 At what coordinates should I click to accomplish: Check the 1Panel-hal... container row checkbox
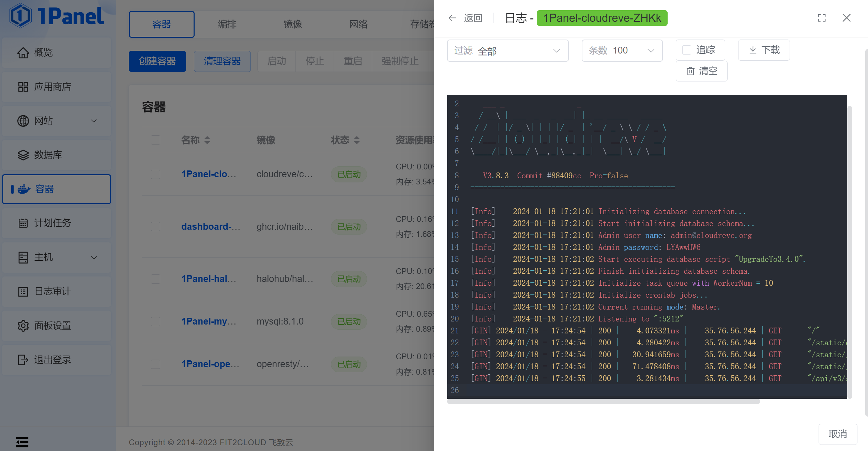click(155, 279)
